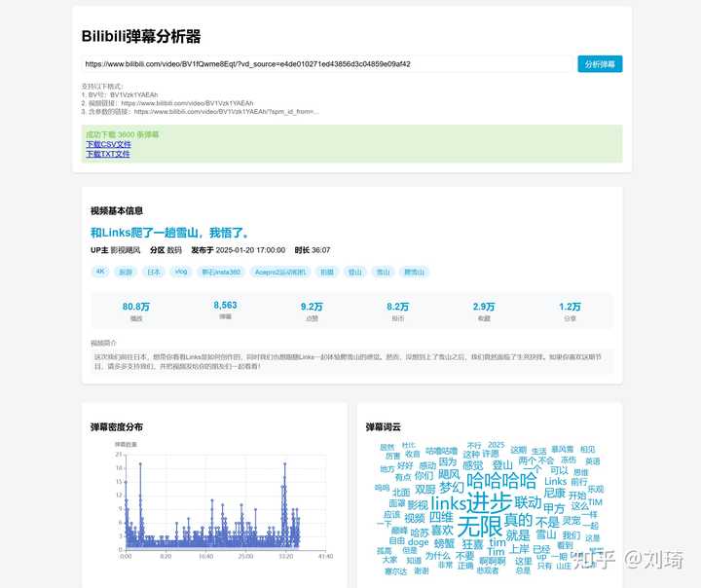Click the 25:00 x-axis label on density chart
The image size is (701, 588).
click(x=245, y=556)
